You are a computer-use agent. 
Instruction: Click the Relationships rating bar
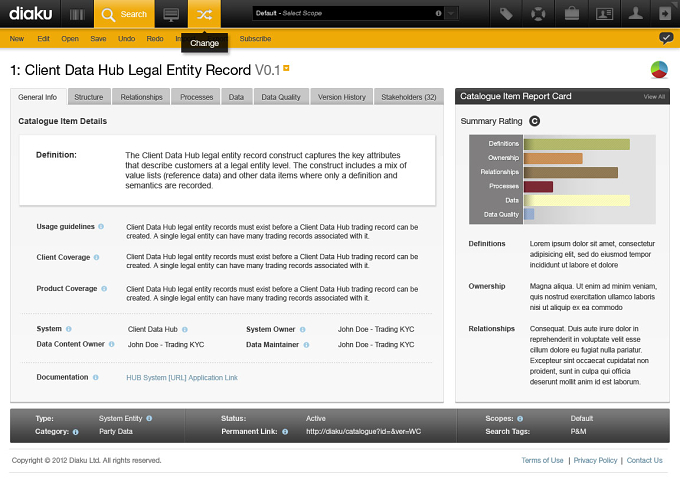coord(571,173)
